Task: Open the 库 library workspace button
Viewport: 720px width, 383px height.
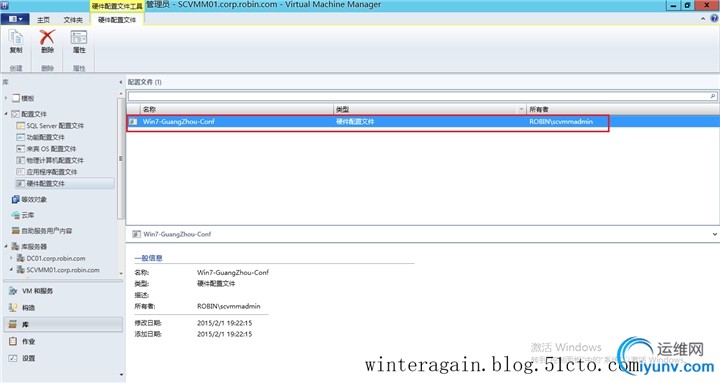Action: pyautogui.click(x=63, y=324)
